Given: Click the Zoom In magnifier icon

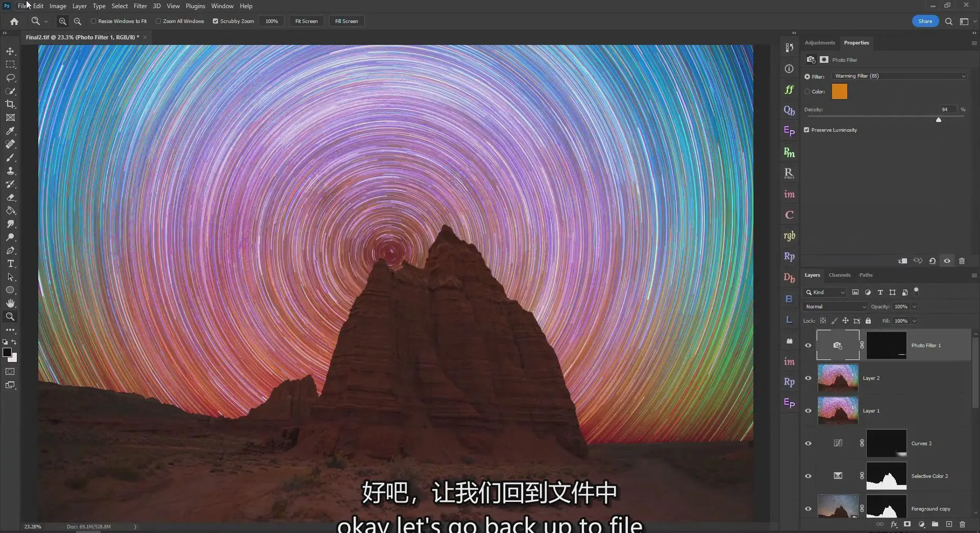Looking at the screenshot, I should tap(62, 21).
